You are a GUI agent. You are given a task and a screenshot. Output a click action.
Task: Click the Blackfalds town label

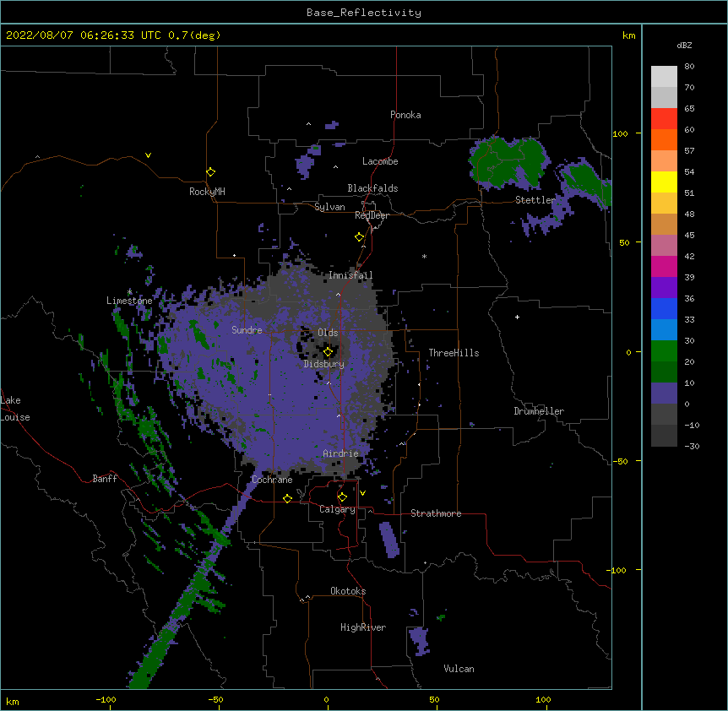click(372, 188)
